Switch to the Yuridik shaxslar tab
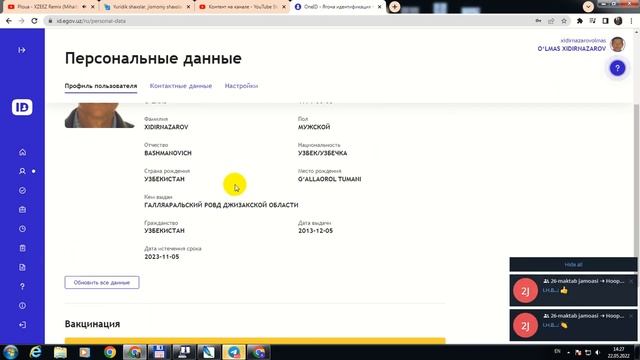640x360 pixels. click(147, 7)
